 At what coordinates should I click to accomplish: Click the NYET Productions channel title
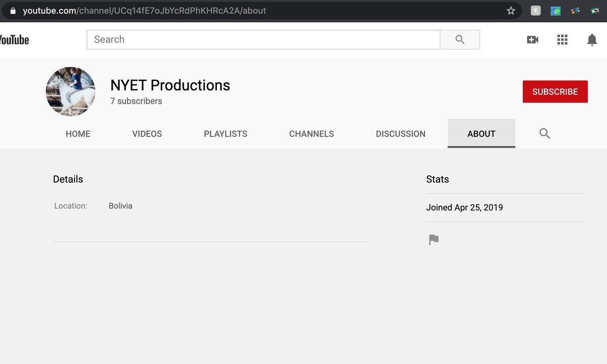(170, 85)
